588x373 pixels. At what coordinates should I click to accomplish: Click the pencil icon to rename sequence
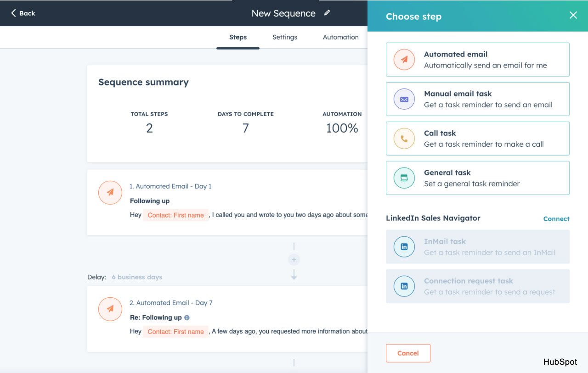pyautogui.click(x=327, y=13)
